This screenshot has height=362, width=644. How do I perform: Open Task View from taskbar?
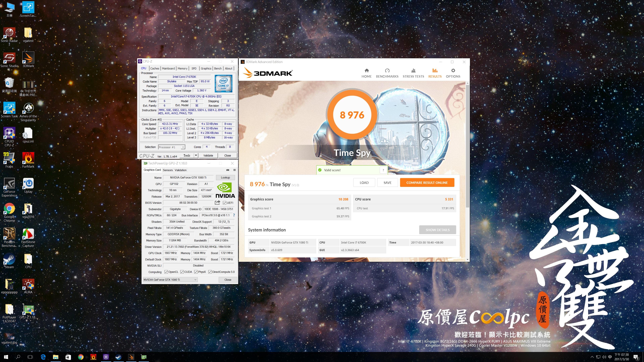coord(30,357)
